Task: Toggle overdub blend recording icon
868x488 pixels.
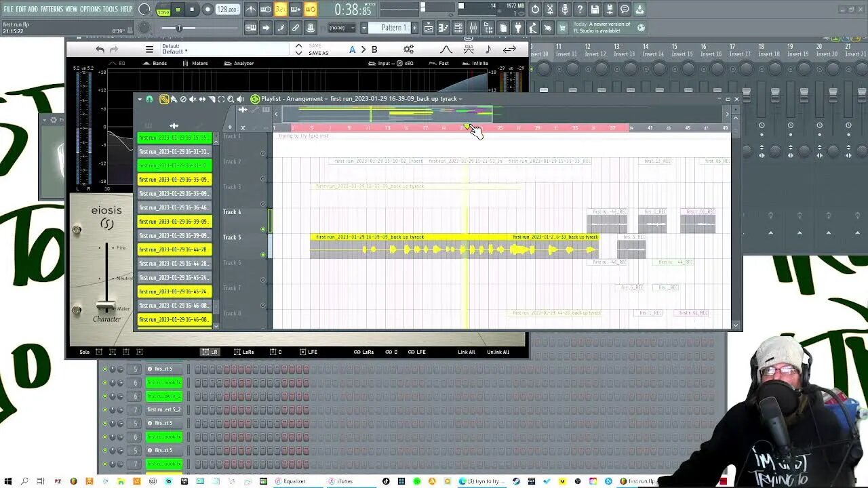Action: coord(296,9)
